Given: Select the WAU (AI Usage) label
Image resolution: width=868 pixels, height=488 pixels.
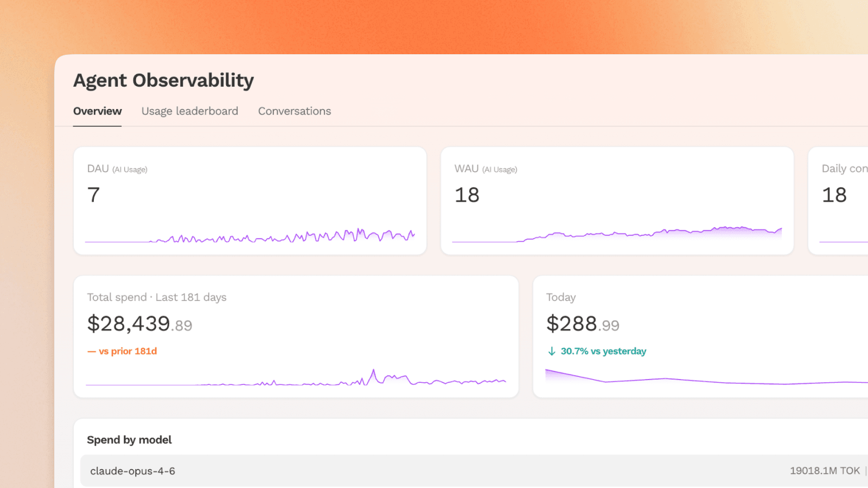Looking at the screenshot, I should tap(486, 169).
